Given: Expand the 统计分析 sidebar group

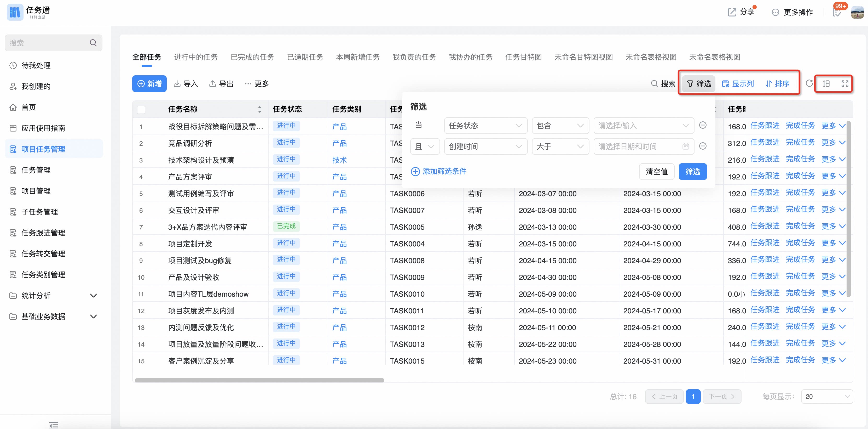Looking at the screenshot, I should point(54,295).
